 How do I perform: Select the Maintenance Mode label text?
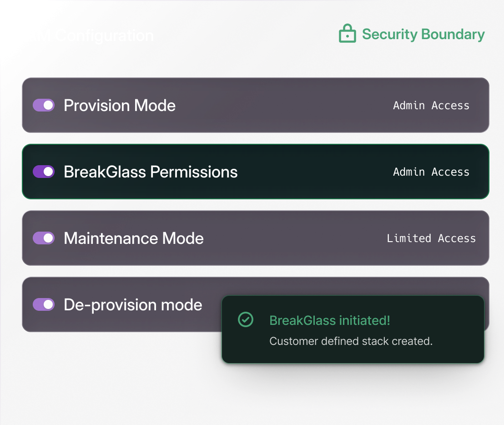[134, 238]
